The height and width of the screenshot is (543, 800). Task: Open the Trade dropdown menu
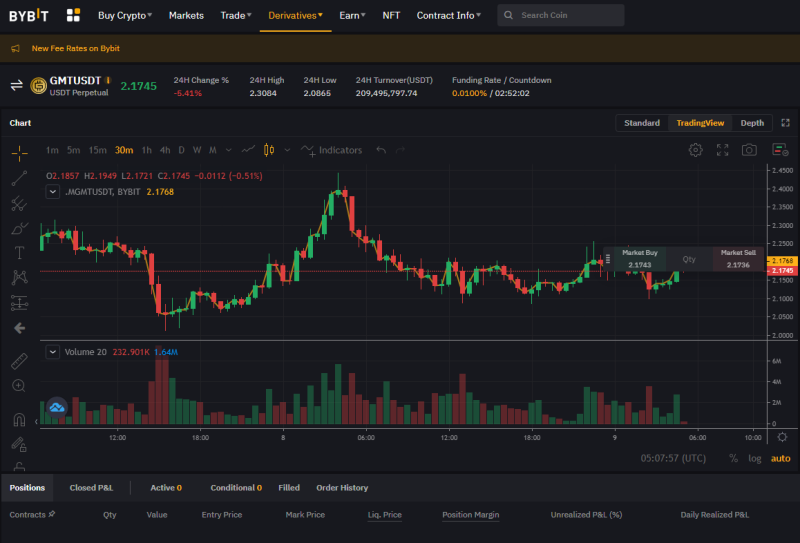[x=236, y=15]
